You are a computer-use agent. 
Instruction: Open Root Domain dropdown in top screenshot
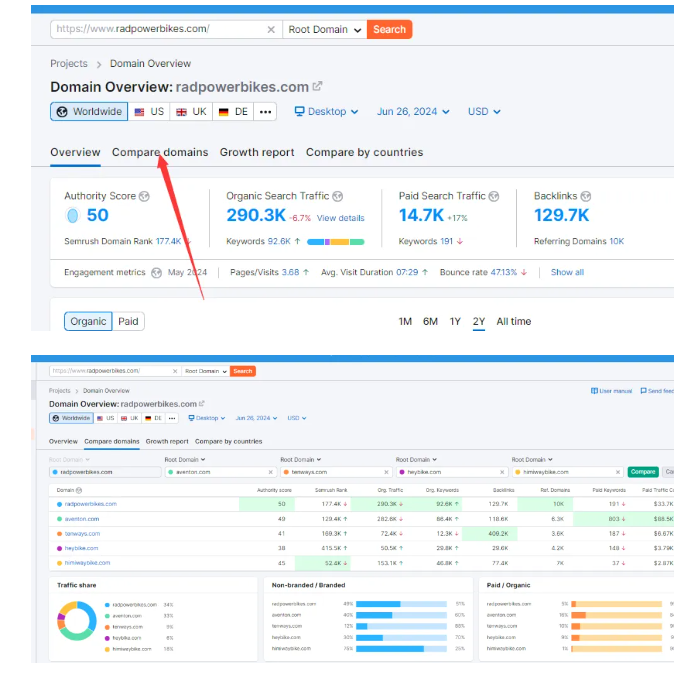click(x=325, y=30)
